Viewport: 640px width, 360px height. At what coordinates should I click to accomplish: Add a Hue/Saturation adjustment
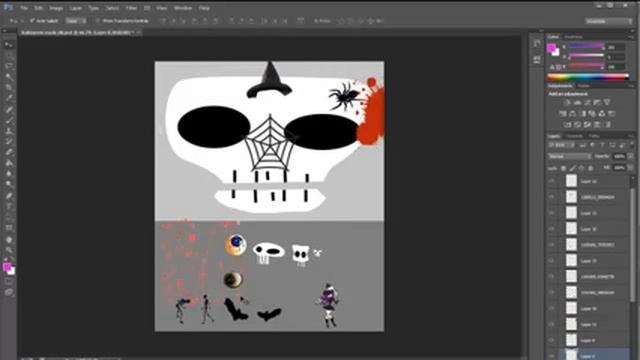(x=562, y=113)
